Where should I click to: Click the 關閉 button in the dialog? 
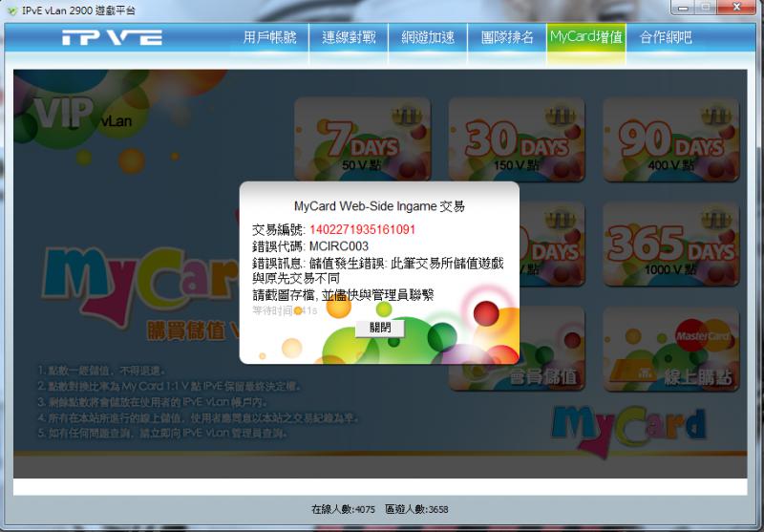pyautogui.click(x=380, y=328)
